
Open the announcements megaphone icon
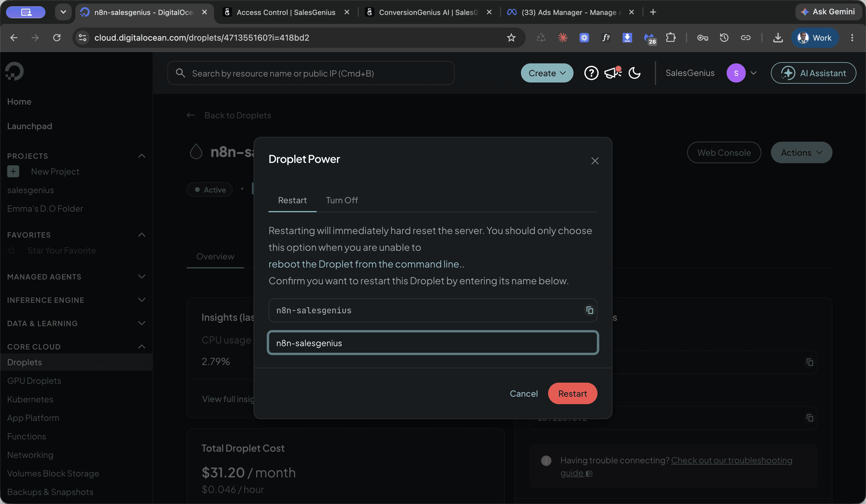pyautogui.click(x=612, y=73)
